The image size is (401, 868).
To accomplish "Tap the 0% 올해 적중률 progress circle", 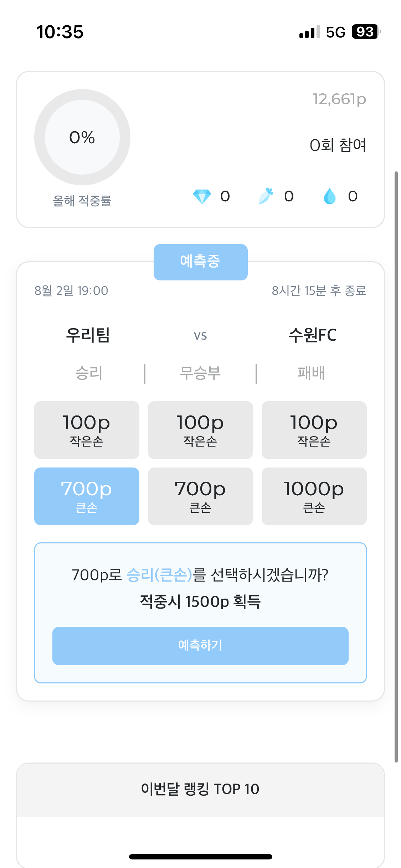I will point(82,137).
